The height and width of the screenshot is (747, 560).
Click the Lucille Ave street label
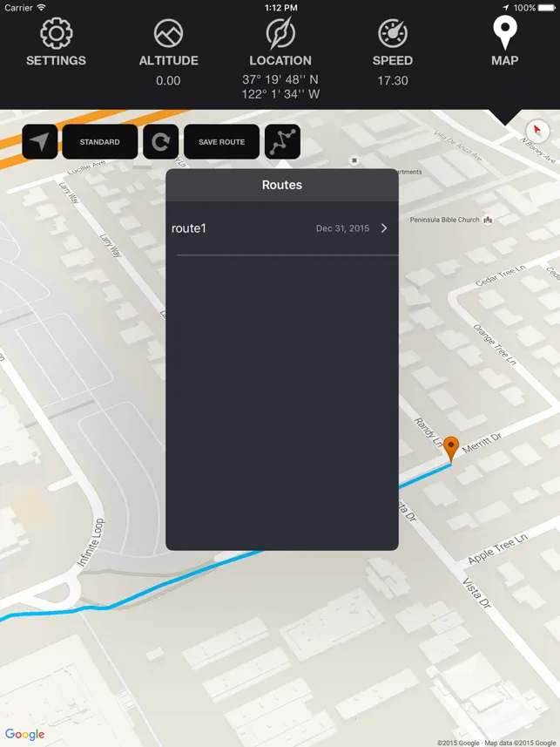click(x=86, y=167)
